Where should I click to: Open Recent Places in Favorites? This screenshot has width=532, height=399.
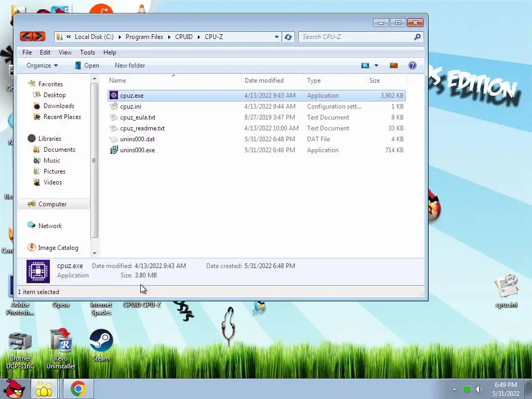pyautogui.click(x=62, y=117)
